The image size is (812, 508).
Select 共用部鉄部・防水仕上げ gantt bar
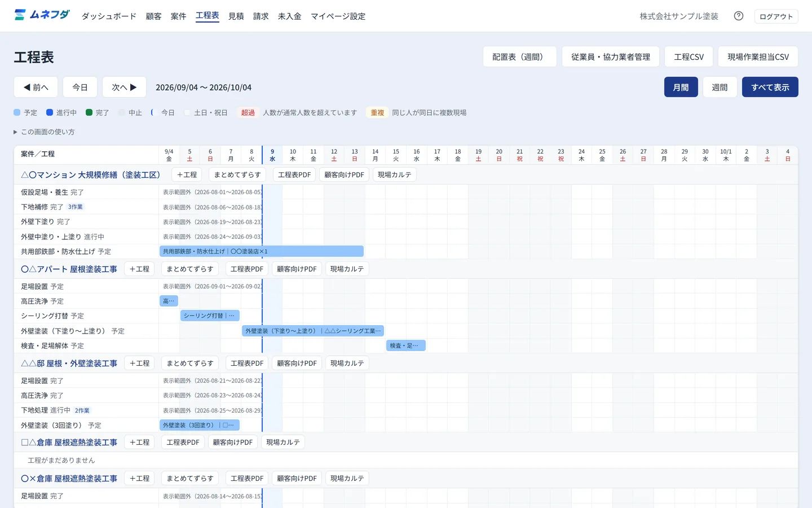tap(262, 251)
